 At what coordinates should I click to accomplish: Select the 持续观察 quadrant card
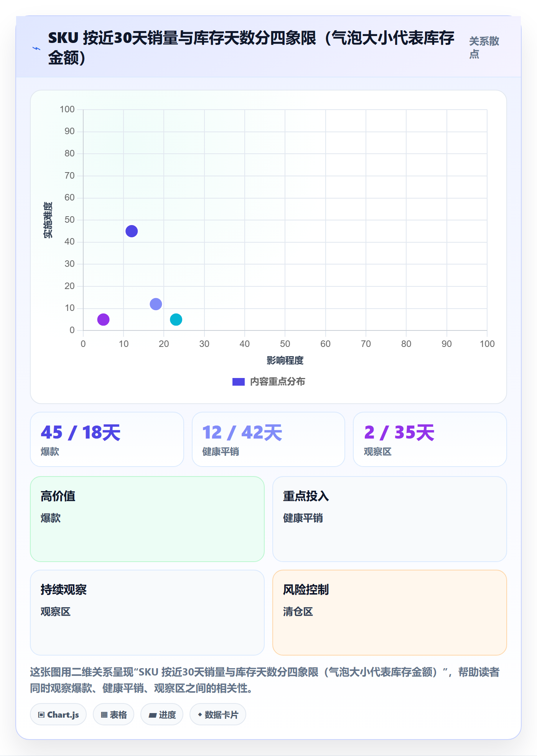click(x=147, y=613)
